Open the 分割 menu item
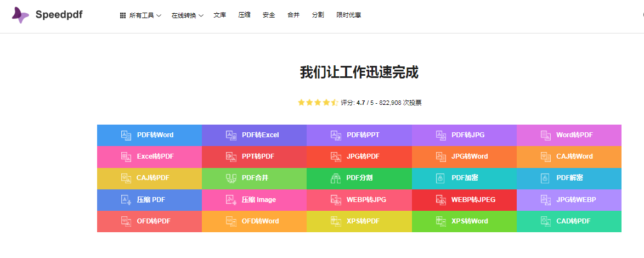Viewport: 644px width, 258px height. point(318,15)
